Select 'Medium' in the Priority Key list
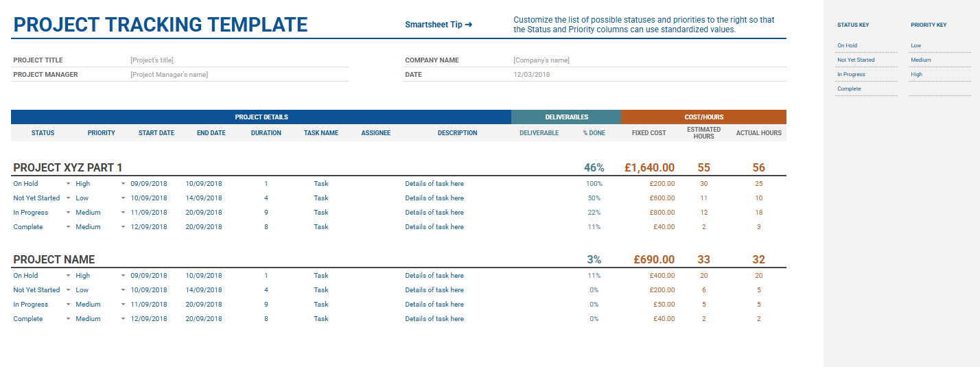This screenshot has height=367, width=980. (920, 60)
